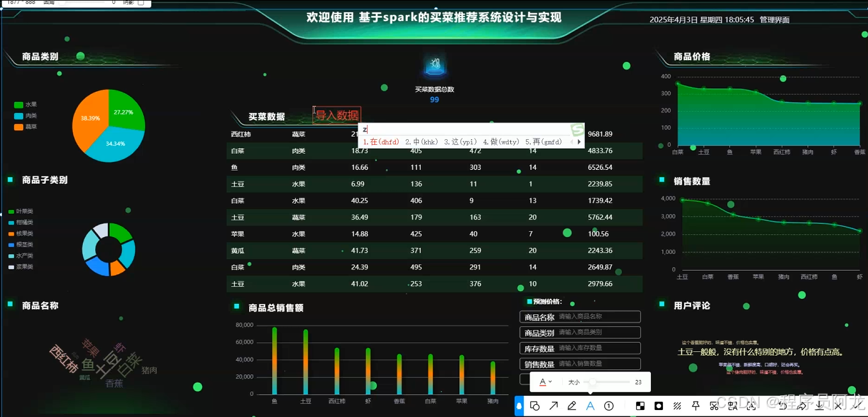Screen dimensions: 868x417
Task: Select the arrow annotation tool
Action: coord(554,406)
